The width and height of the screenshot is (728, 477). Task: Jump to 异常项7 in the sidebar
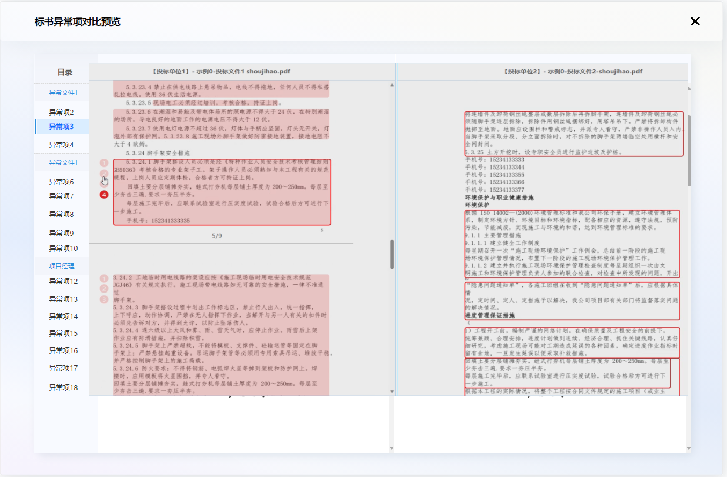point(64,197)
